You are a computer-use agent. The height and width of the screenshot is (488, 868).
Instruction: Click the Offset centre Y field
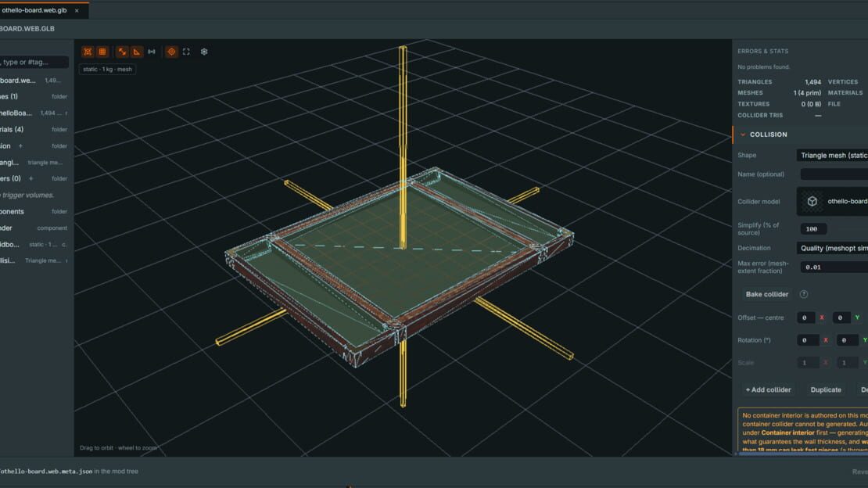pos(841,318)
